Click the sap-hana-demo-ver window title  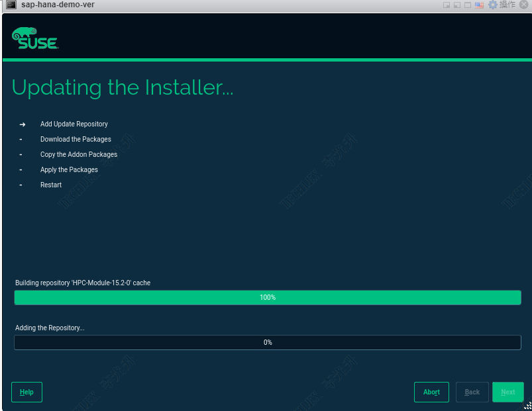(x=58, y=5)
